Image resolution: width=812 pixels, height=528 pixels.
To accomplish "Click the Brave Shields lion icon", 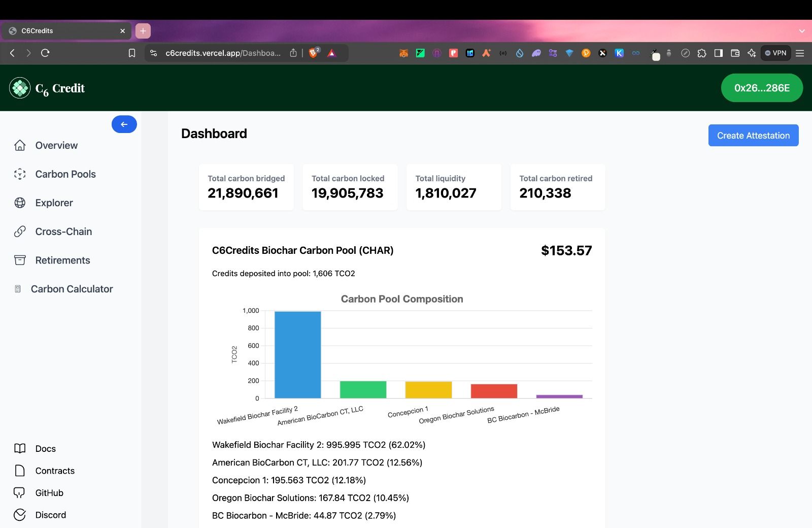I will click(x=314, y=53).
